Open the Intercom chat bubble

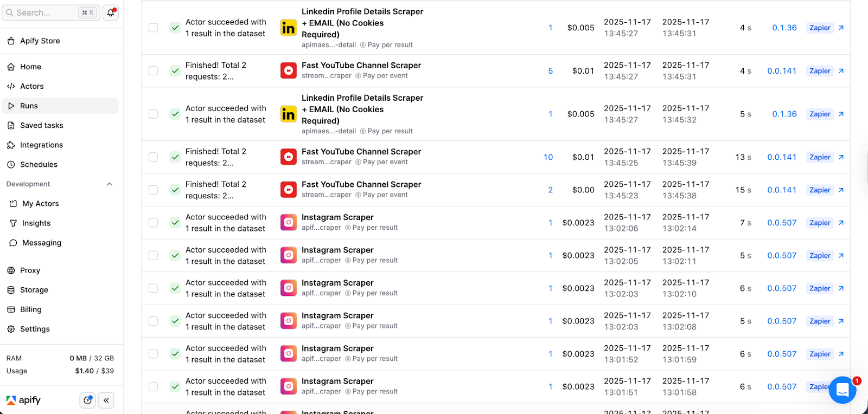[842, 390]
